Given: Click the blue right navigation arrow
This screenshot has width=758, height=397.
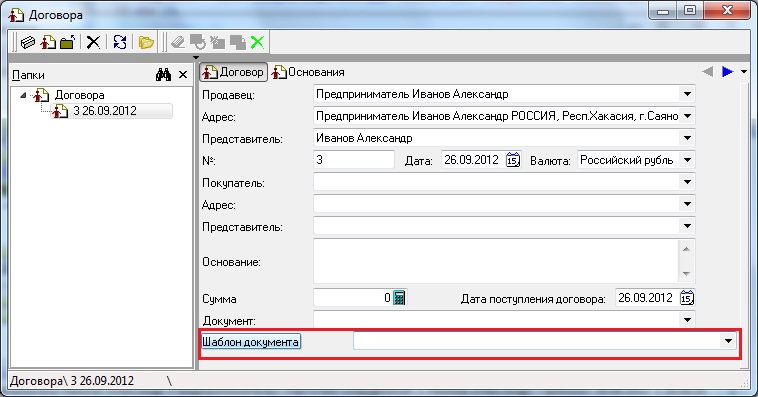Looking at the screenshot, I should (x=728, y=72).
